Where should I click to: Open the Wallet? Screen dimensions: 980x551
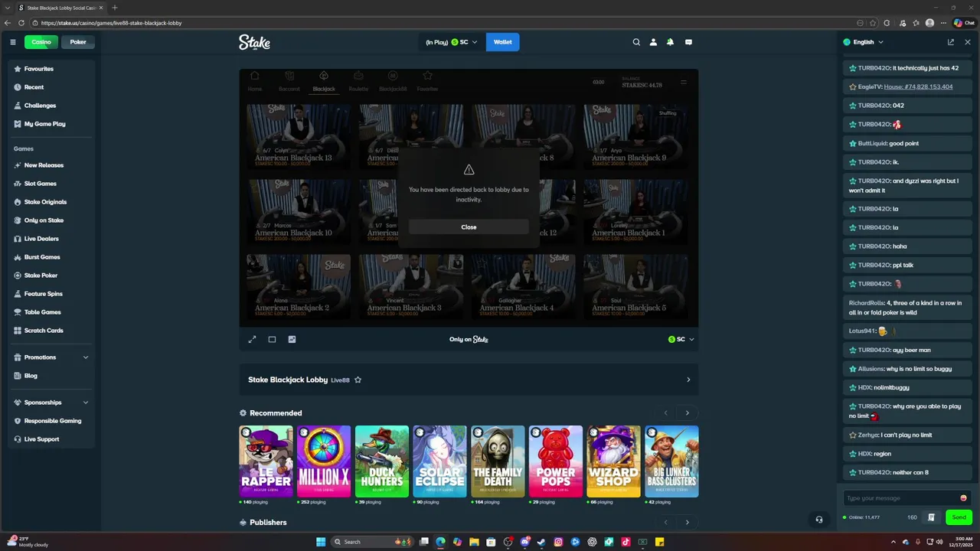pos(503,42)
